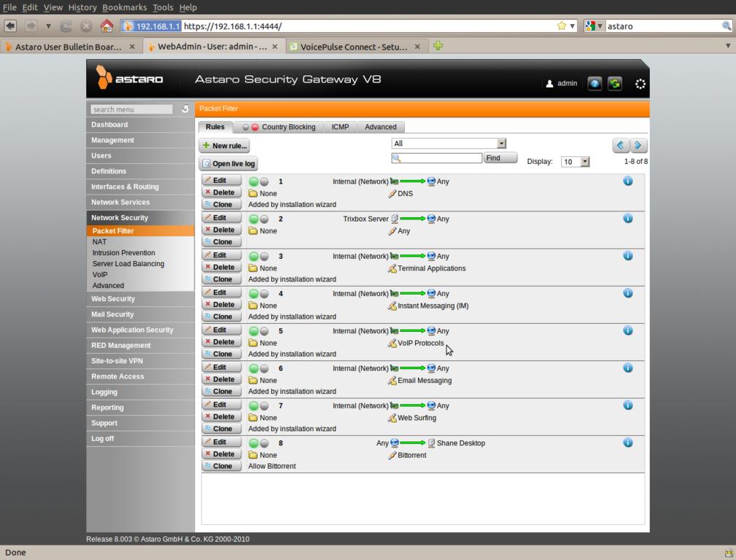Open info icon for rule 3
The width and height of the screenshot is (736, 560).
tap(627, 256)
